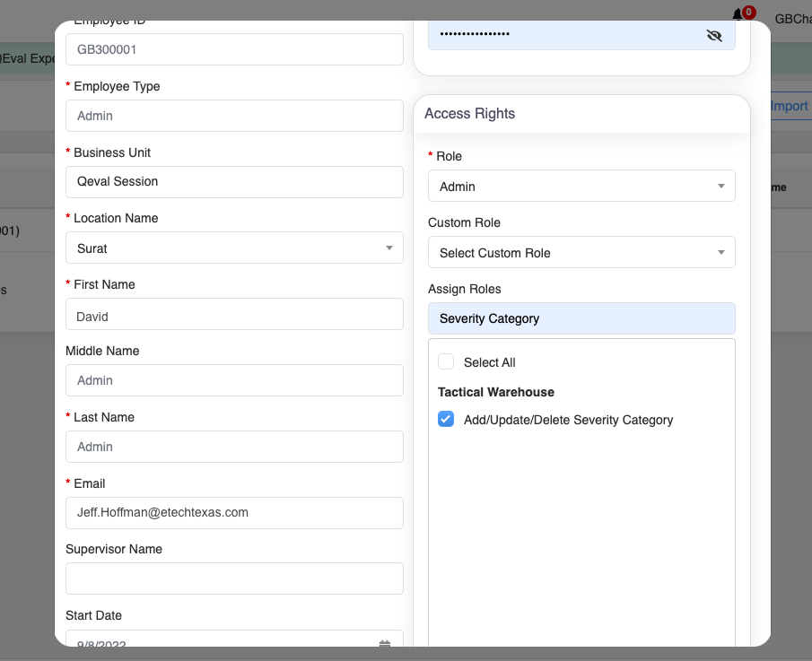Click inside the masked password field

(x=561, y=35)
